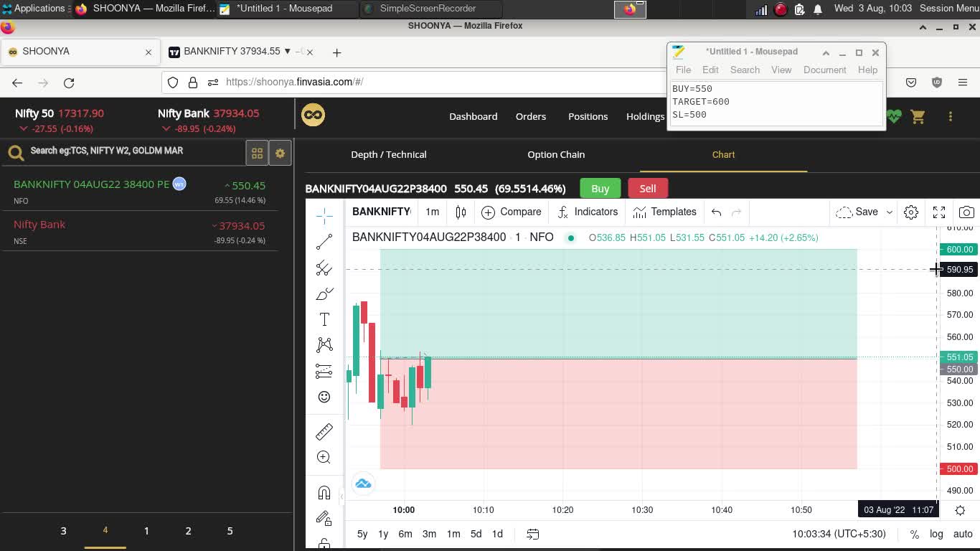This screenshot has height=551, width=980.
Task: Switch to watchlist 1
Action: [x=146, y=531]
